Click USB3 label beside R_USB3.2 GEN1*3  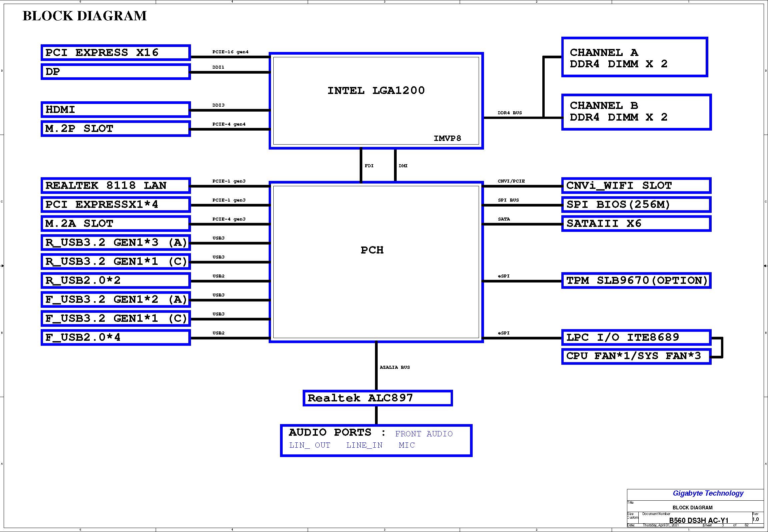click(218, 238)
